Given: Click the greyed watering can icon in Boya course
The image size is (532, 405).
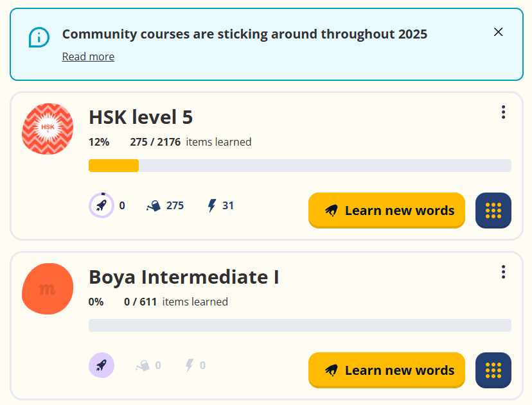Looking at the screenshot, I should pyautogui.click(x=143, y=366).
